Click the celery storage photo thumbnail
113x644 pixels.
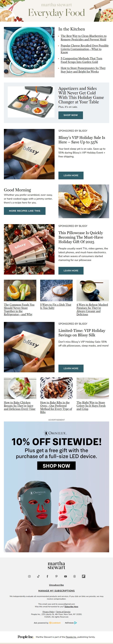(93, 388)
